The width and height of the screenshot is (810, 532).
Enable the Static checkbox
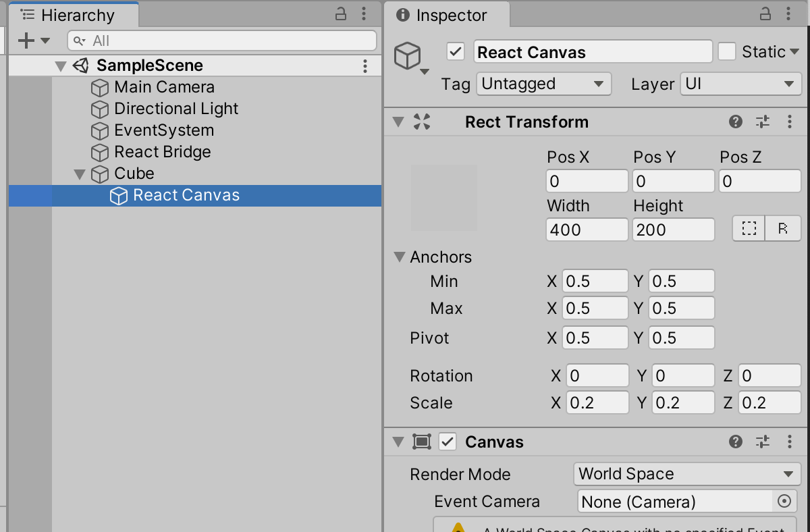[x=727, y=52]
